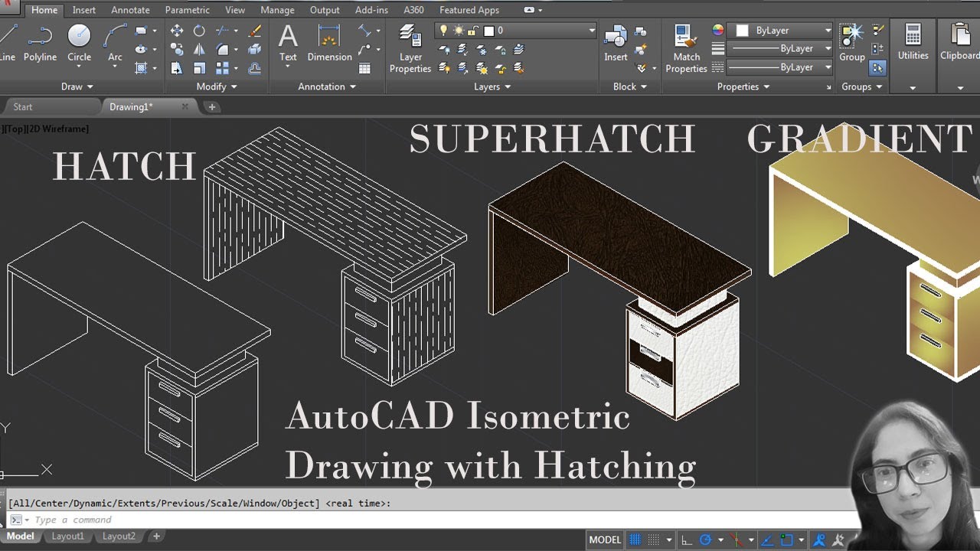Viewport: 980px width, 551px height.
Task: Switch to the Parametric ribbon tab
Action: coord(187,10)
